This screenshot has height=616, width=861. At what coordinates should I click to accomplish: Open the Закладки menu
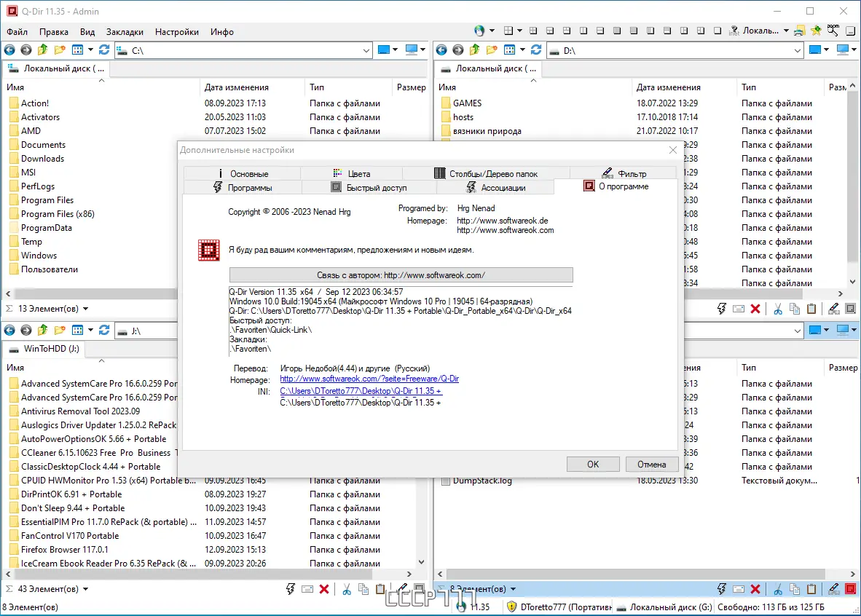(125, 32)
